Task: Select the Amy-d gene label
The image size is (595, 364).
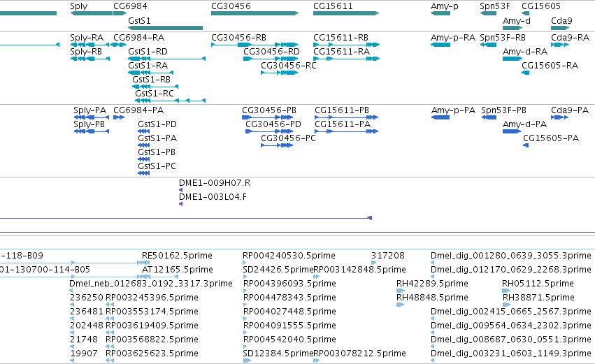Action: tap(517, 21)
